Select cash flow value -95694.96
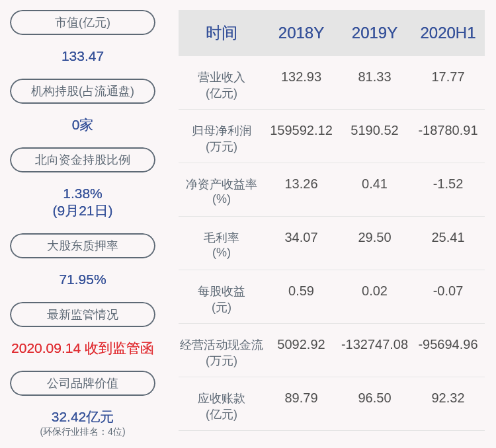The width and height of the screenshot is (496, 448). [448, 344]
